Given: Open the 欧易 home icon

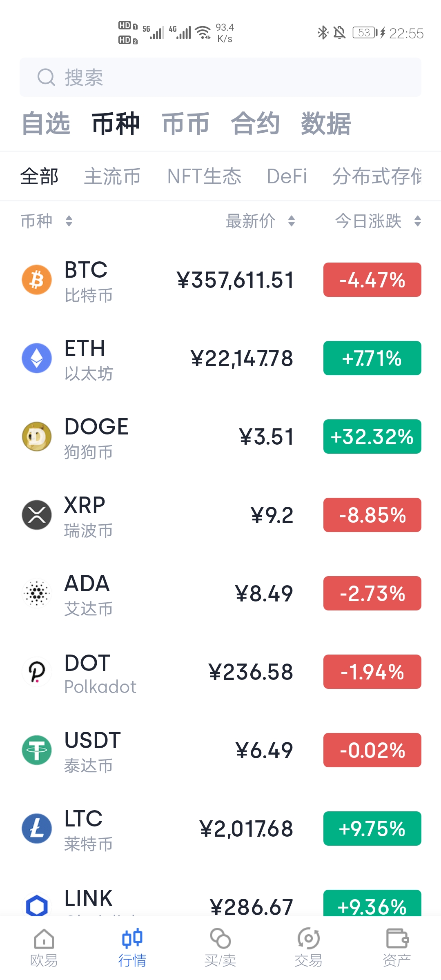Looking at the screenshot, I should [x=44, y=939].
